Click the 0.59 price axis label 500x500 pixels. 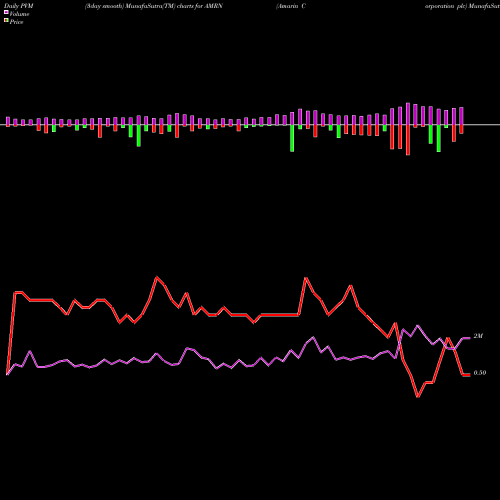pyautogui.click(x=480, y=373)
